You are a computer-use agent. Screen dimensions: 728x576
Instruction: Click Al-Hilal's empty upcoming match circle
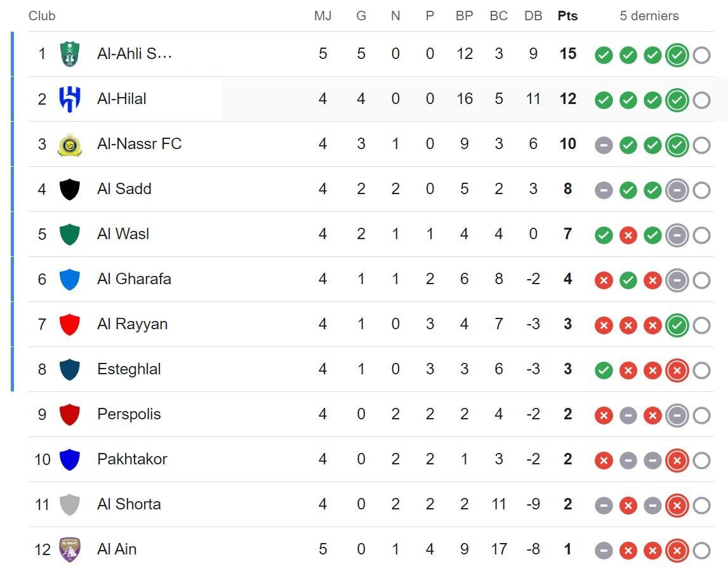pyautogui.click(x=701, y=100)
